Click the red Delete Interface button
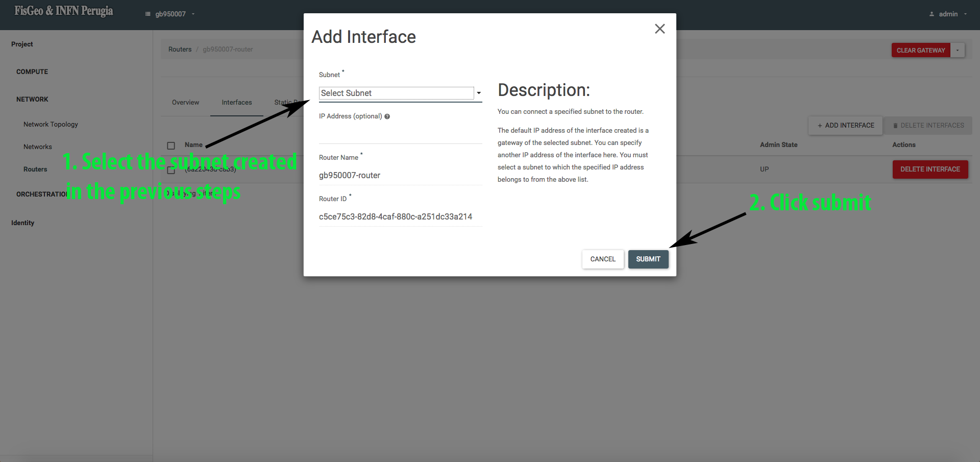This screenshot has width=980, height=462. click(929, 169)
